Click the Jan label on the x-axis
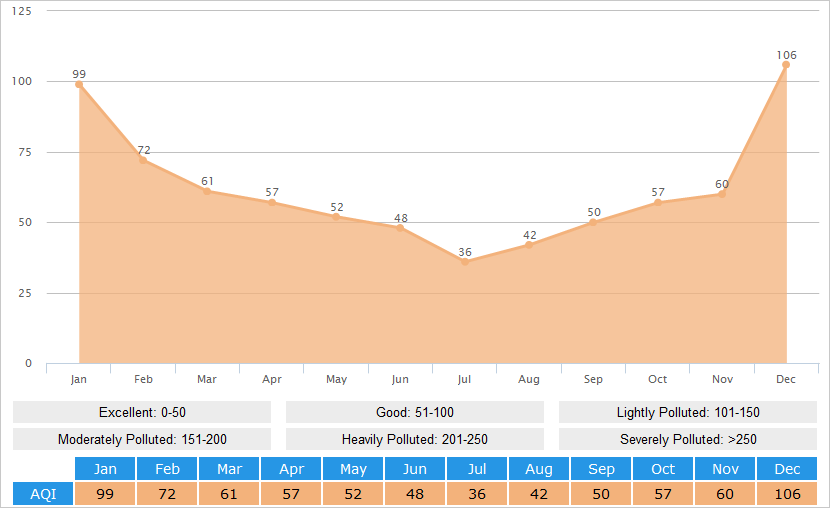This screenshot has width=830, height=508. (x=78, y=379)
